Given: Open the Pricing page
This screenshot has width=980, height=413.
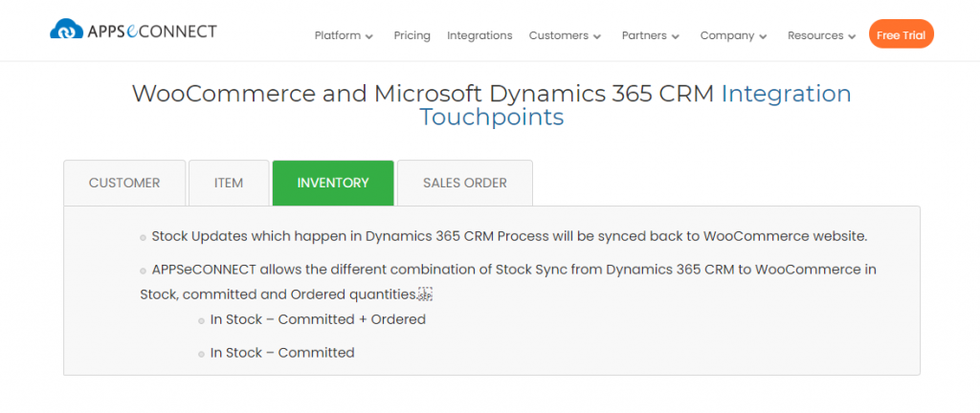Looking at the screenshot, I should click(412, 35).
